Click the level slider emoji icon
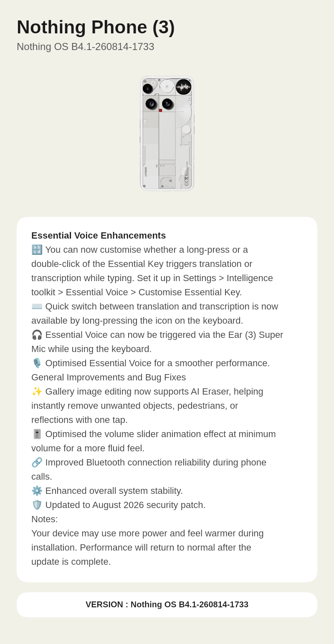This screenshot has width=334, height=644. (x=37, y=434)
